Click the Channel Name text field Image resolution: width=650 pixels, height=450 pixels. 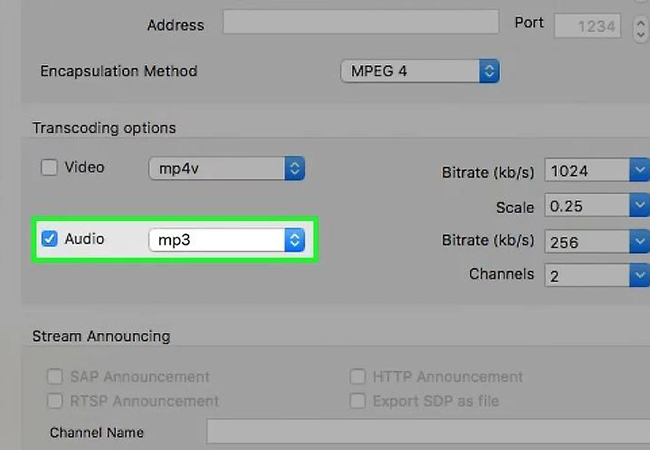coord(428,432)
